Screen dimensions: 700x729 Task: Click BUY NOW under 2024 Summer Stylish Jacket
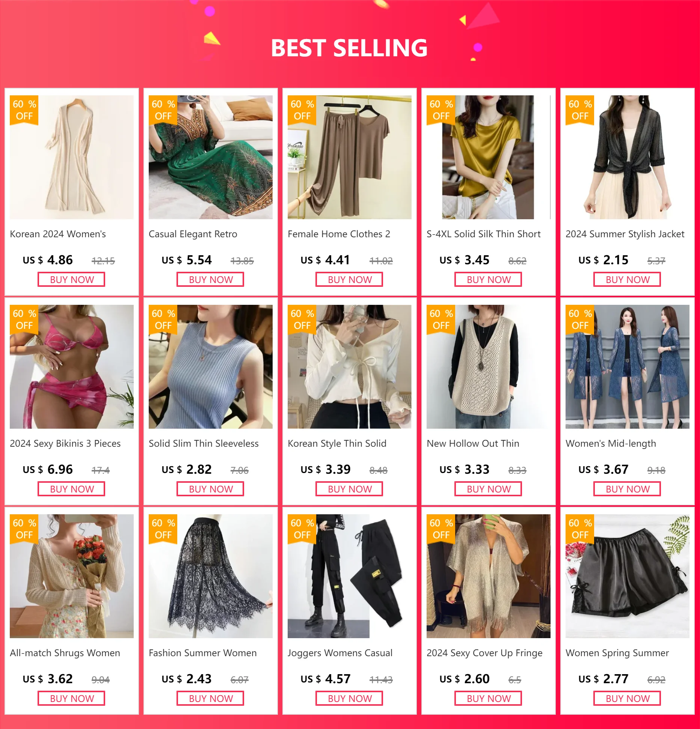click(x=627, y=279)
